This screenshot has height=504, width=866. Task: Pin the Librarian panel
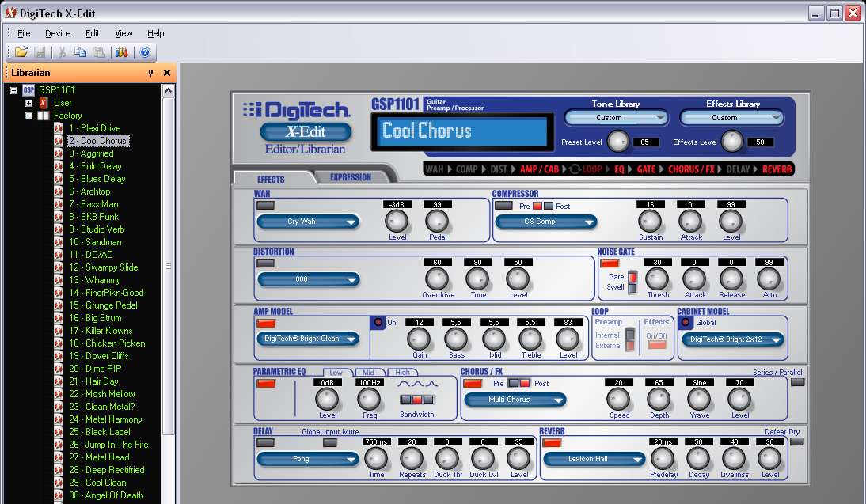(150, 73)
